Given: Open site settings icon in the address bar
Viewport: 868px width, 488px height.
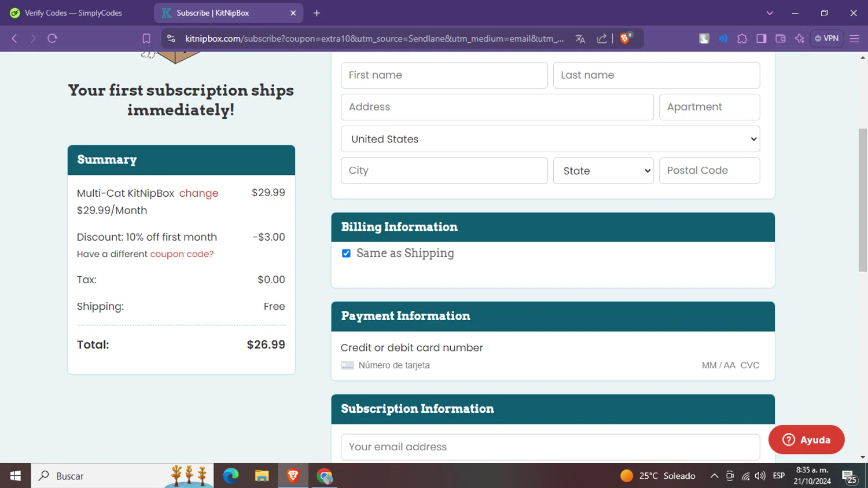Looking at the screenshot, I should 171,38.
